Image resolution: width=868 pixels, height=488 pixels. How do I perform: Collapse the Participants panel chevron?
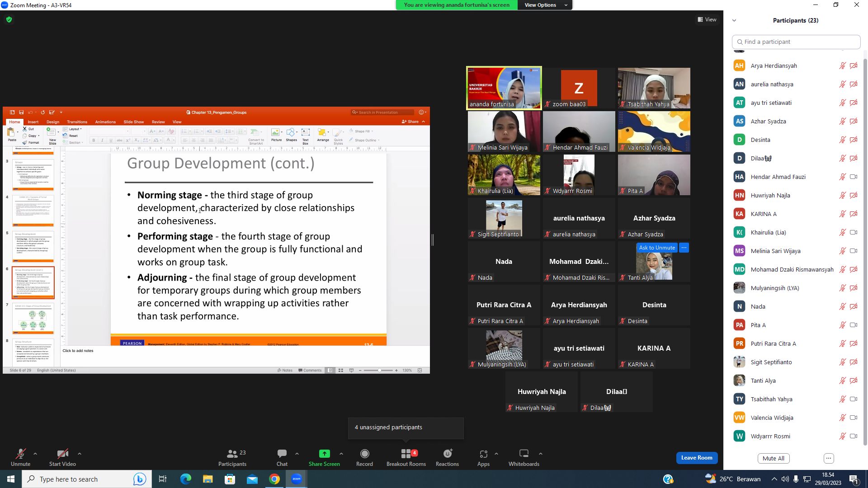click(734, 20)
